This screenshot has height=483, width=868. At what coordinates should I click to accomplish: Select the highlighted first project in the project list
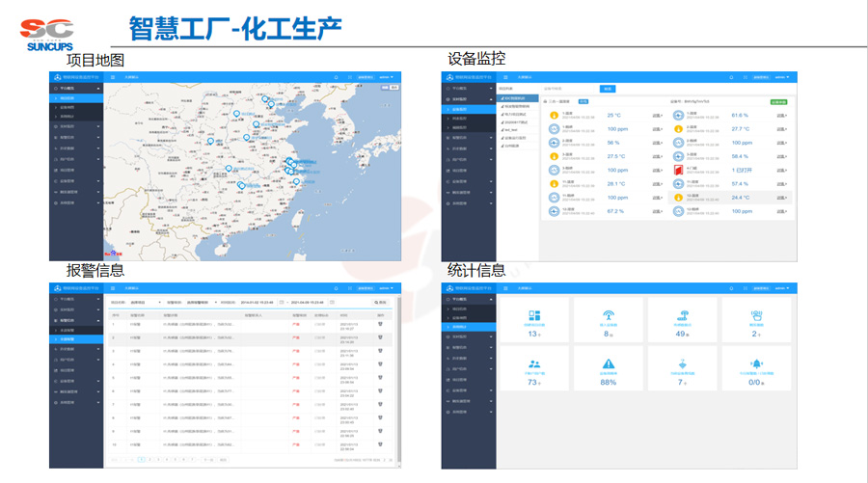coord(514,98)
